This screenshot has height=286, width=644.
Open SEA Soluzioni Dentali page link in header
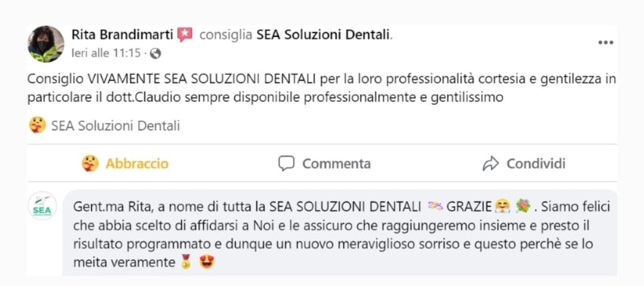(x=323, y=35)
